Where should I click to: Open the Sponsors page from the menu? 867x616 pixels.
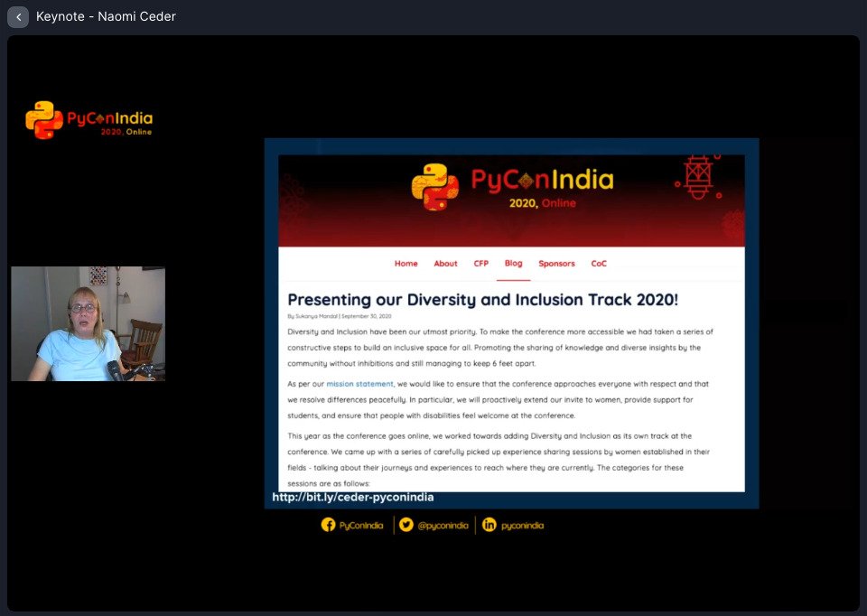556,264
